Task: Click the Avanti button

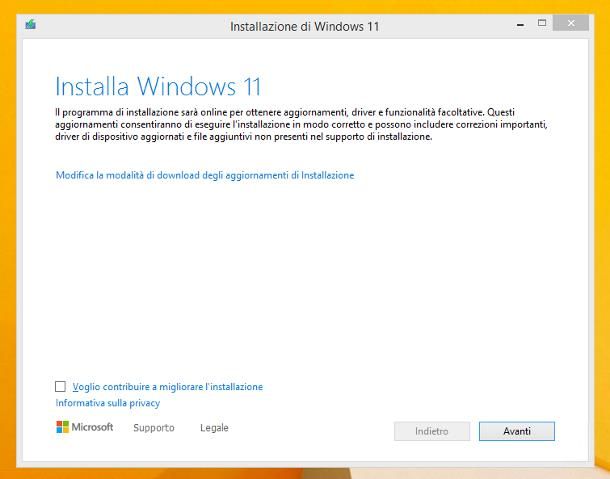Action: tap(517, 431)
